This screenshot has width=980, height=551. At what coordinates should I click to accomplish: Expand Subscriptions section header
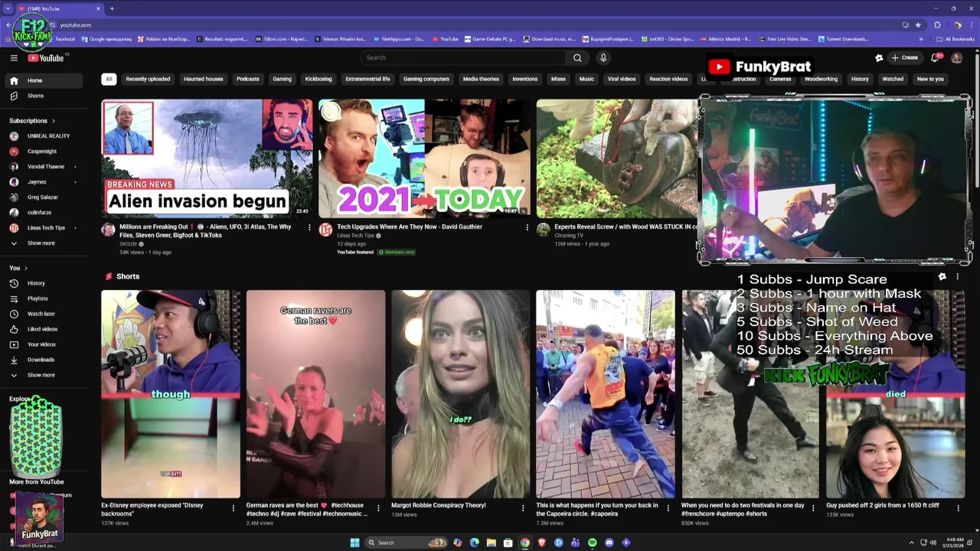pyautogui.click(x=32, y=121)
